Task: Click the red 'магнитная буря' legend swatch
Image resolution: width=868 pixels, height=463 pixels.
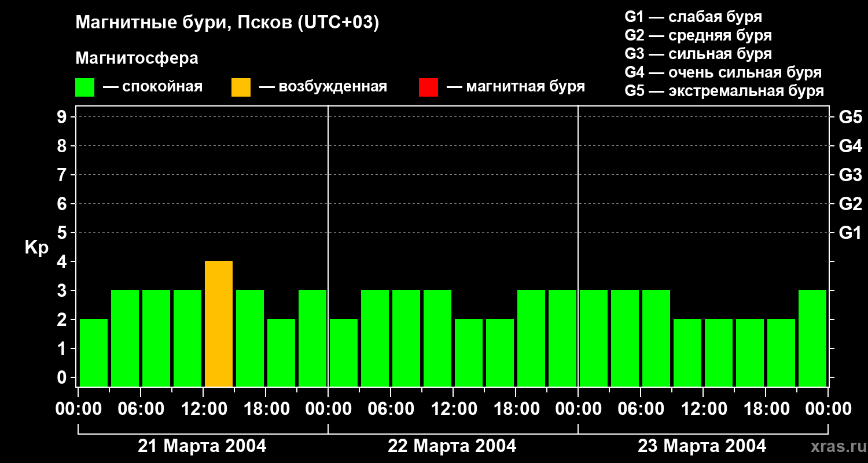Action: 428,87
